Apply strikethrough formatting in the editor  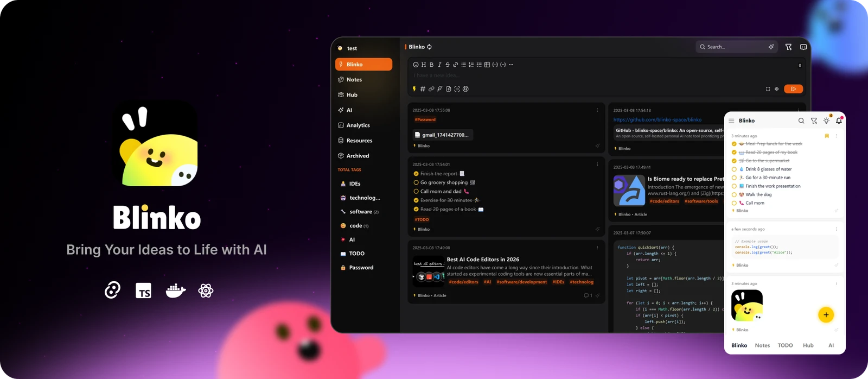(448, 65)
